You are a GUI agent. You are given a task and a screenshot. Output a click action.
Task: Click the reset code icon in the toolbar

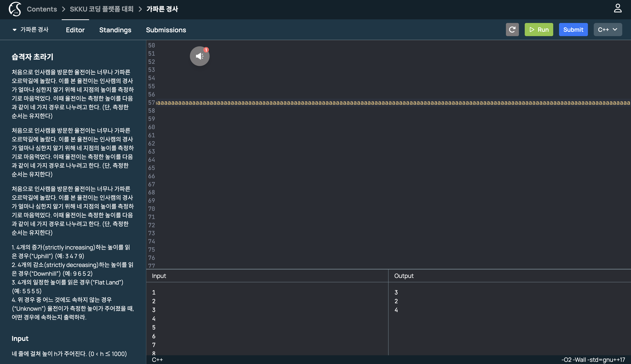pos(512,29)
